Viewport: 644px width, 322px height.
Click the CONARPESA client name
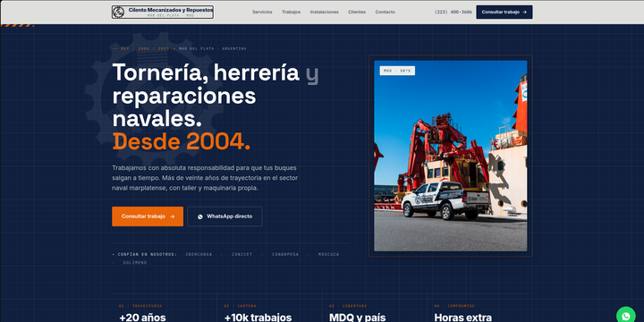pos(285,254)
